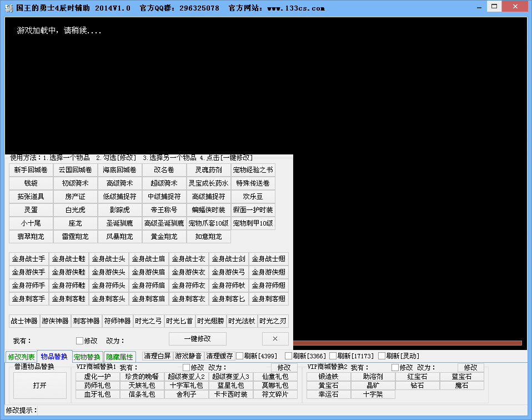Select the 幸运石 item
The image size is (532, 420).
[x=329, y=394]
